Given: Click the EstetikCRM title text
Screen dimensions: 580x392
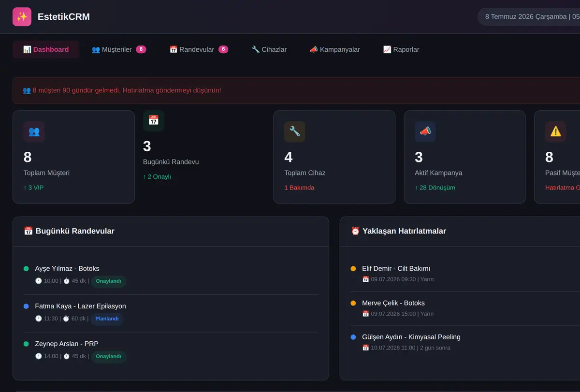Looking at the screenshot, I should 64,17.
